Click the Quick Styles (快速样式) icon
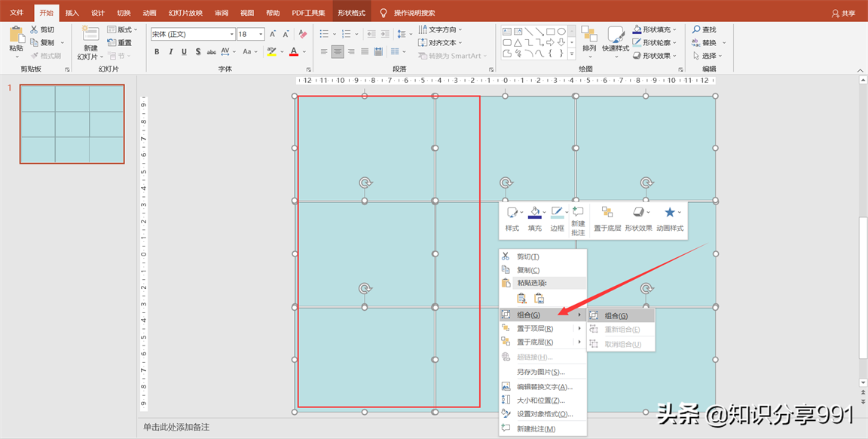Viewport: 868px width, 439px height. click(616, 35)
